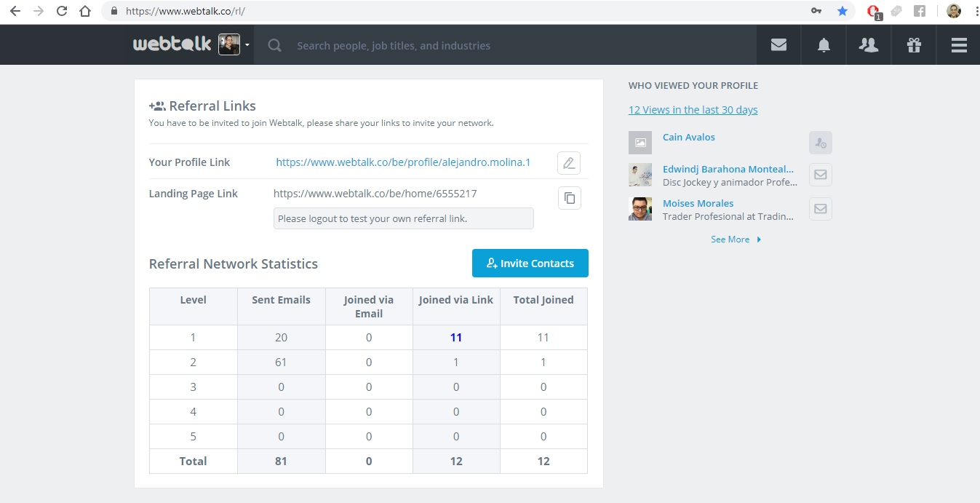Open saved passwords key icon
980x503 pixels.
pos(817,11)
